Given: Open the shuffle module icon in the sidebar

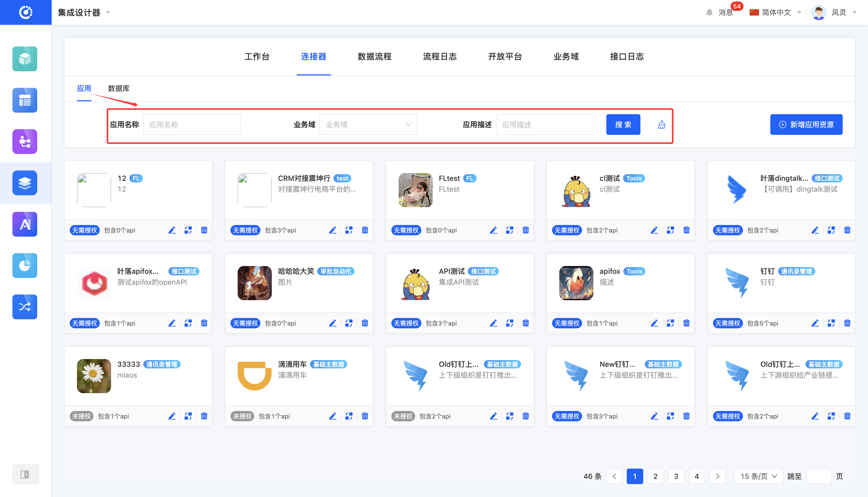Looking at the screenshot, I should (x=25, y=307).
